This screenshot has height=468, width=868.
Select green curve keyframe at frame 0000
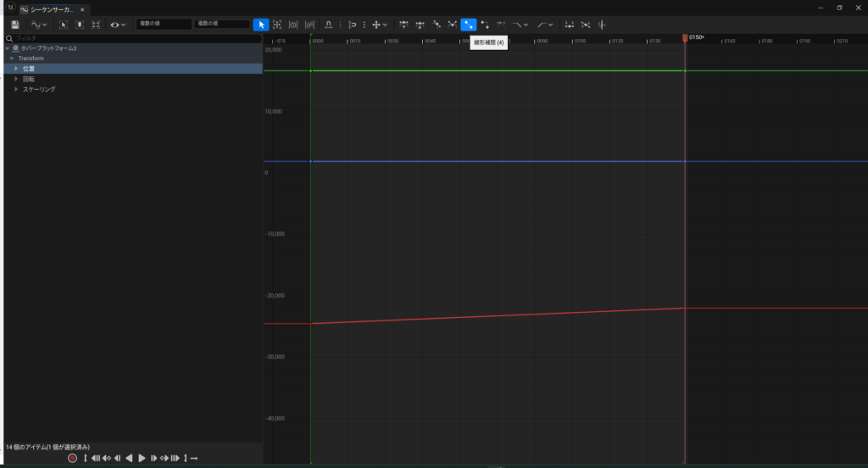click(310, 71)
